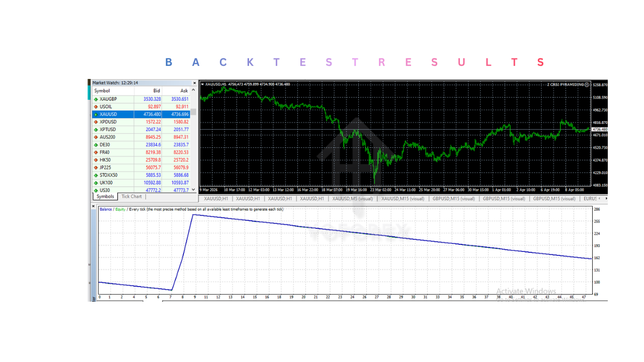Click the green arrow icon beside US30
Viewport: 644px width, 362px height.
(96, 190)
